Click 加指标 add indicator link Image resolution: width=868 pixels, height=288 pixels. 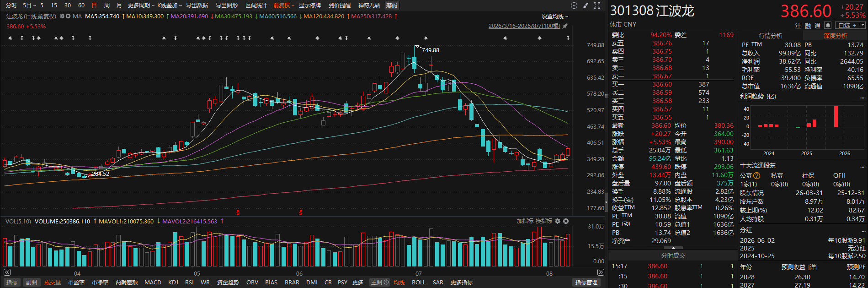click(525, 221)
